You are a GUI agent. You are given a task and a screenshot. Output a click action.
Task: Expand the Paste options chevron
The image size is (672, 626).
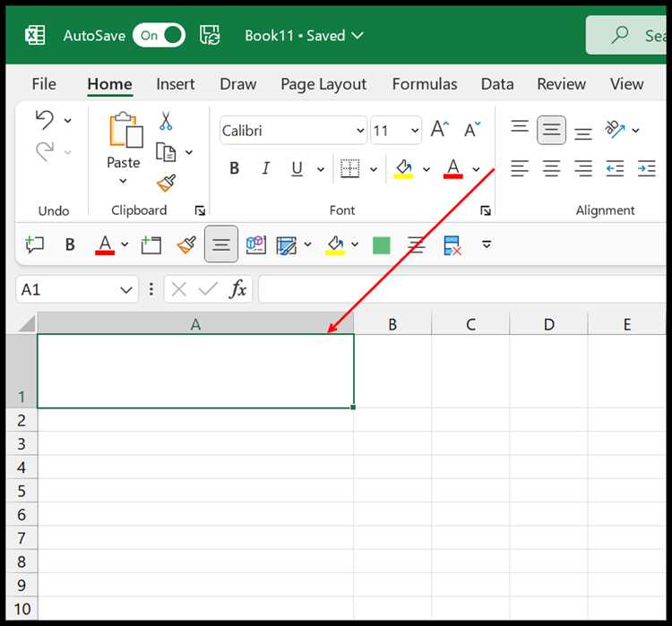pos(123,181)
